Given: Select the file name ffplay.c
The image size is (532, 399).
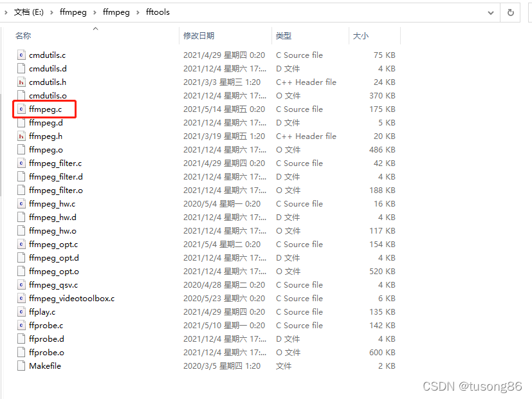Looking at the screenshot, I should (x=42, y=312).
